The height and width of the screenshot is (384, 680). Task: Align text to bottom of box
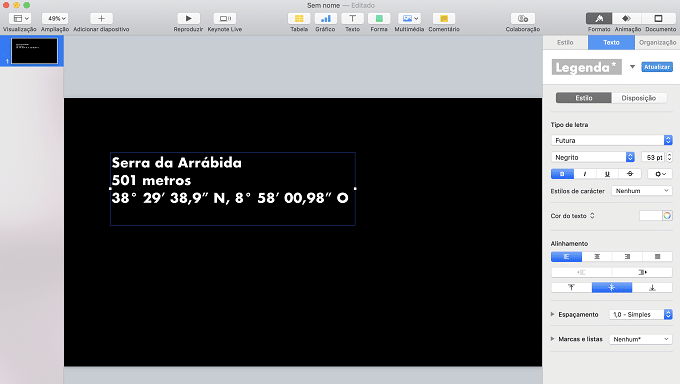[x=652, y=288]
